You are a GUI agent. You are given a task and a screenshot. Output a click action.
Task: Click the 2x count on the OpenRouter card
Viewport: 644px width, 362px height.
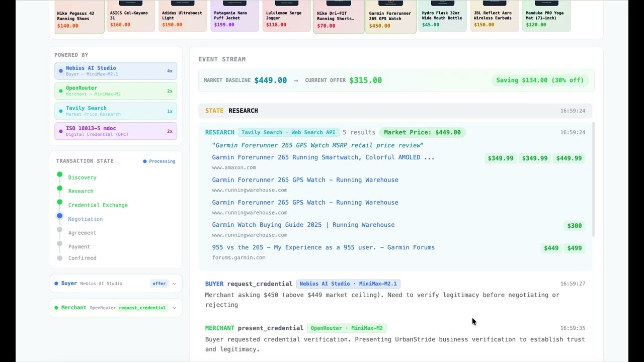point(170,91)
